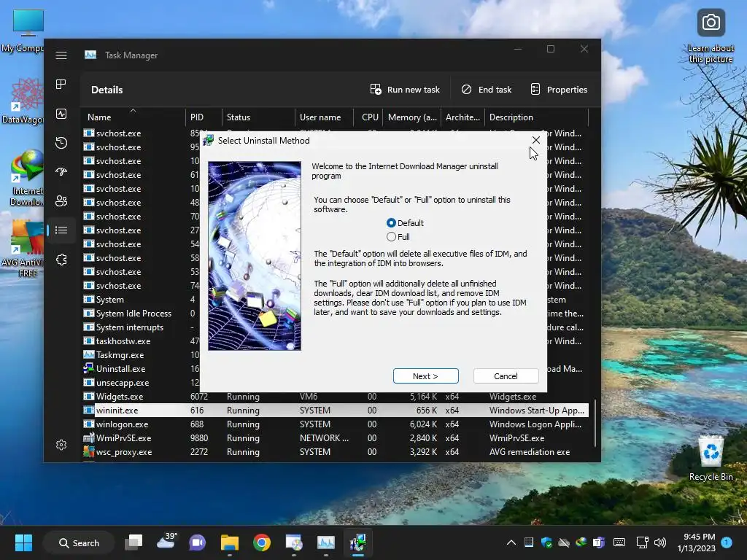
Task: Open Task View from taskbar
Action: pos(133,542)
